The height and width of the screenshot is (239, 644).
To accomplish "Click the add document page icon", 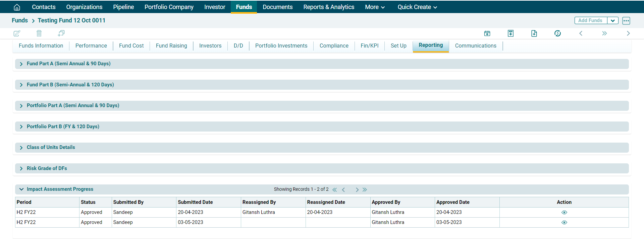I will 534,33.
